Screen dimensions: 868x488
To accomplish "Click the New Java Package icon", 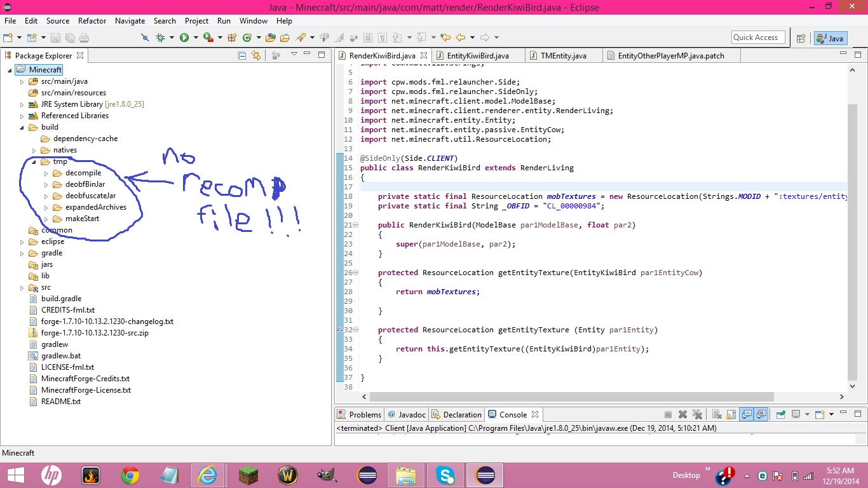I will tap(232, 37).
